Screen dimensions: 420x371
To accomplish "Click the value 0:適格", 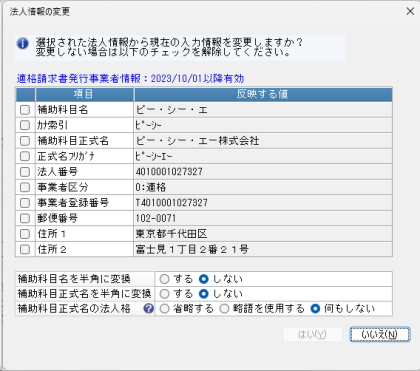I will [x=151, y=187].
